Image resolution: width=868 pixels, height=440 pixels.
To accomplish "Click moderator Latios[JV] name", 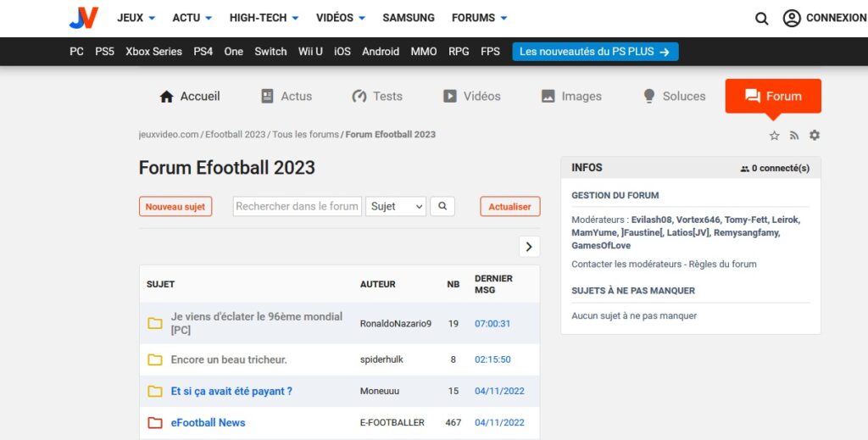I will click(x=687, y=233).
